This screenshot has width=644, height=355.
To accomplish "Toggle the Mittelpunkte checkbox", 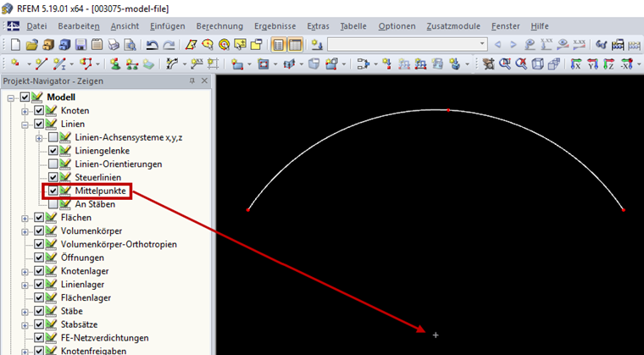I will tap(53, 191).
